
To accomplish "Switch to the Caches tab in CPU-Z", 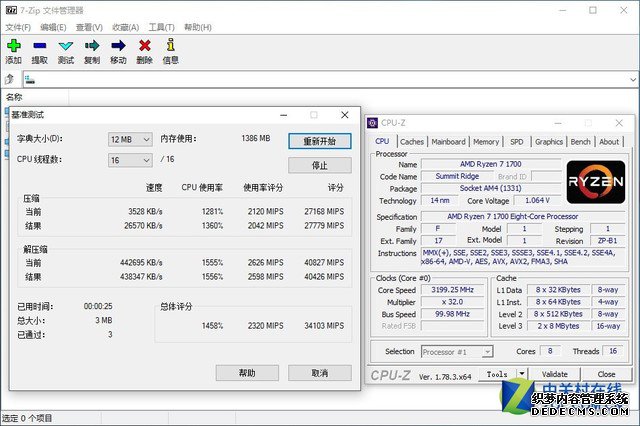I will click(x=412, y=142).
